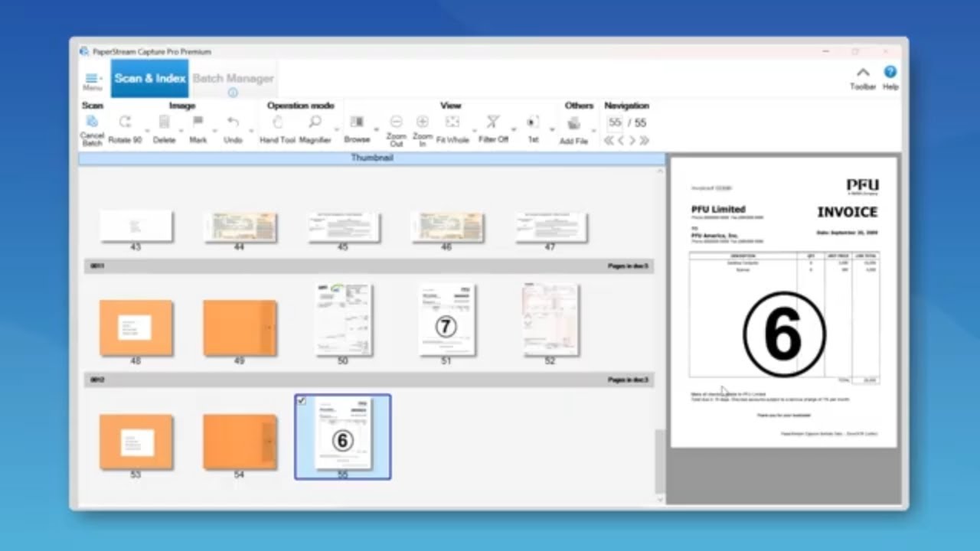Click the current page number field
Viewport: 980px width, 551px height.
coord(615,122)
